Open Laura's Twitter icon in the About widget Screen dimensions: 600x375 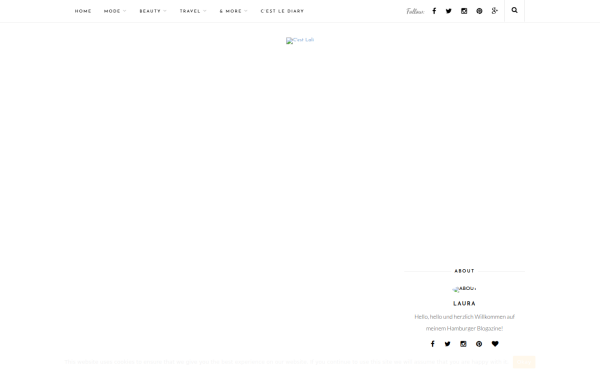tap(447, 344)
